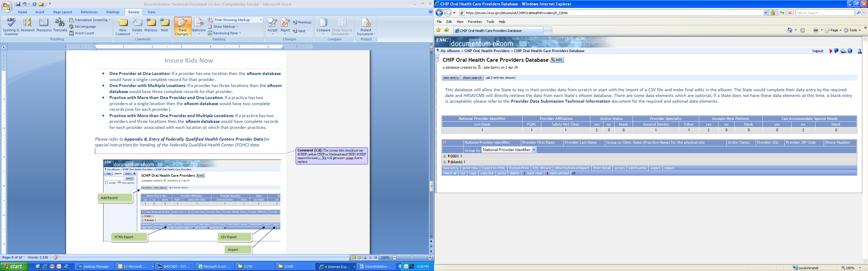
Task: Switch to Full Screen Reading view
Action: (360, 257)
